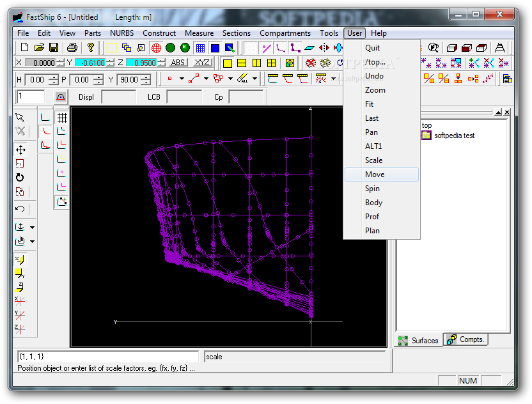Print the design with the printer icon
The image size is (532, 404).
pyautogui.click(x=72, y=48)
